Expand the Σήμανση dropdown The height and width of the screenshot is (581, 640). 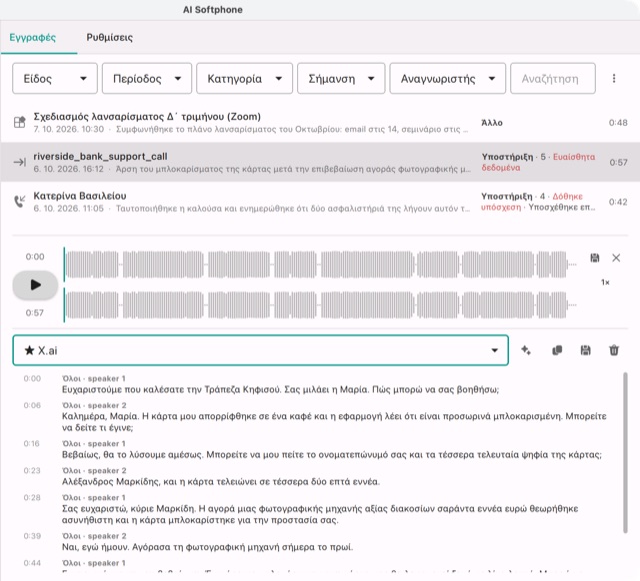pos(341,78)
